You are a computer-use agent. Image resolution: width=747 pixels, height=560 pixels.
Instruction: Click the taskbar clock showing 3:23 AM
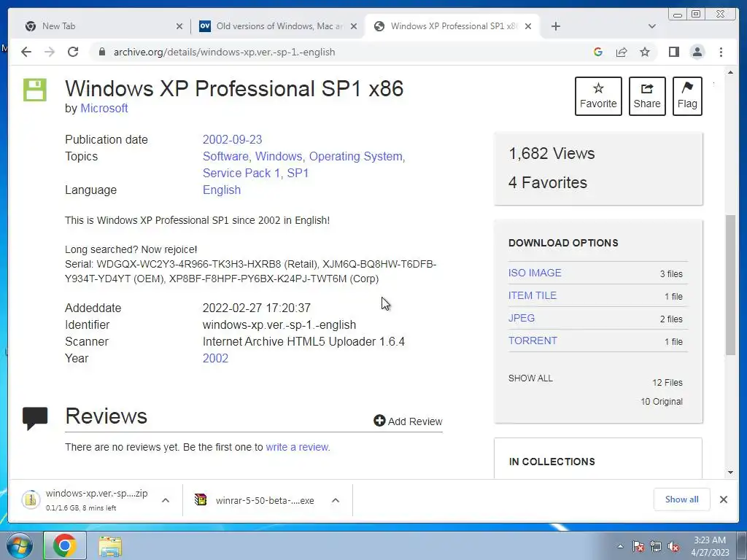click(x=710, y=545)
